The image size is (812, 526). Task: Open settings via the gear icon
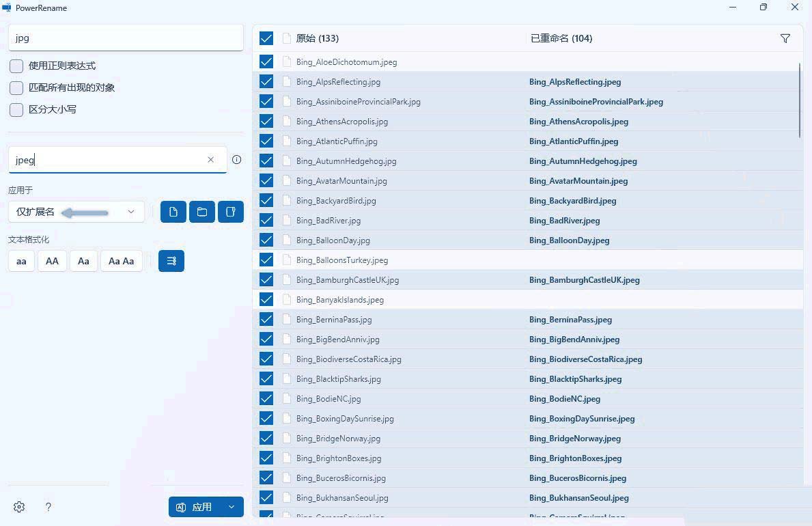[19, 507]
